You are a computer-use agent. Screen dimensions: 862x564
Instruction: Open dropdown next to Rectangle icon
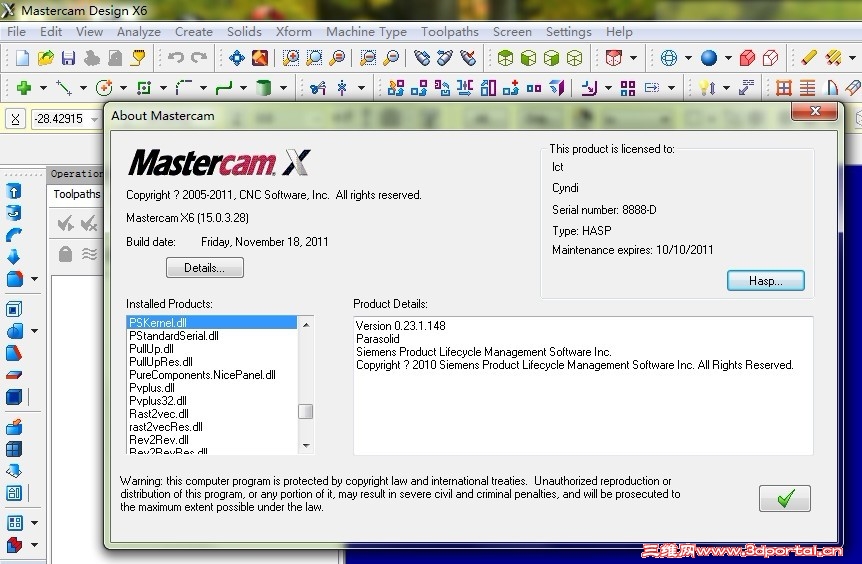163,88
